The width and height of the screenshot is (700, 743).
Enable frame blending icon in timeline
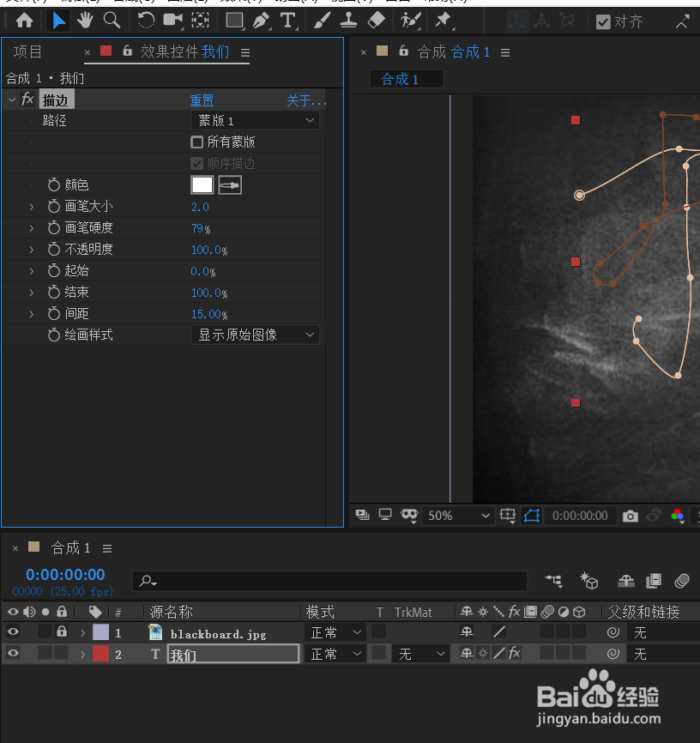pos(654,581)
